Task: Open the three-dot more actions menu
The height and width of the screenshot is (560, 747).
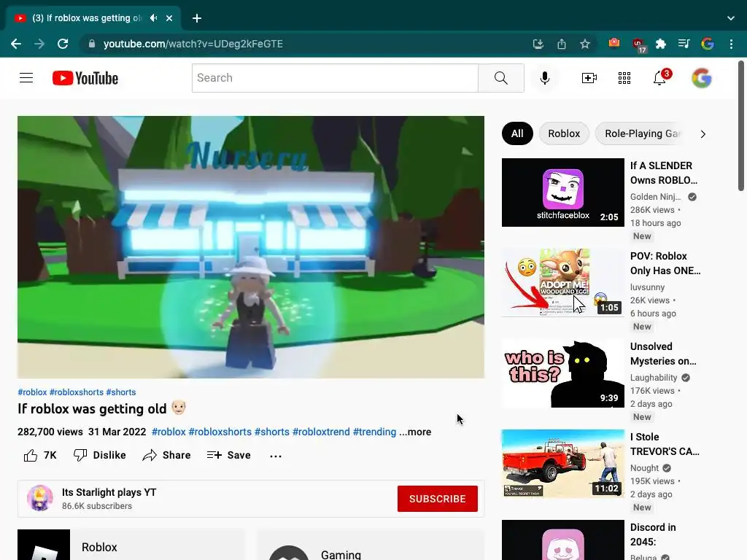Action: click(x=275, y=456)
